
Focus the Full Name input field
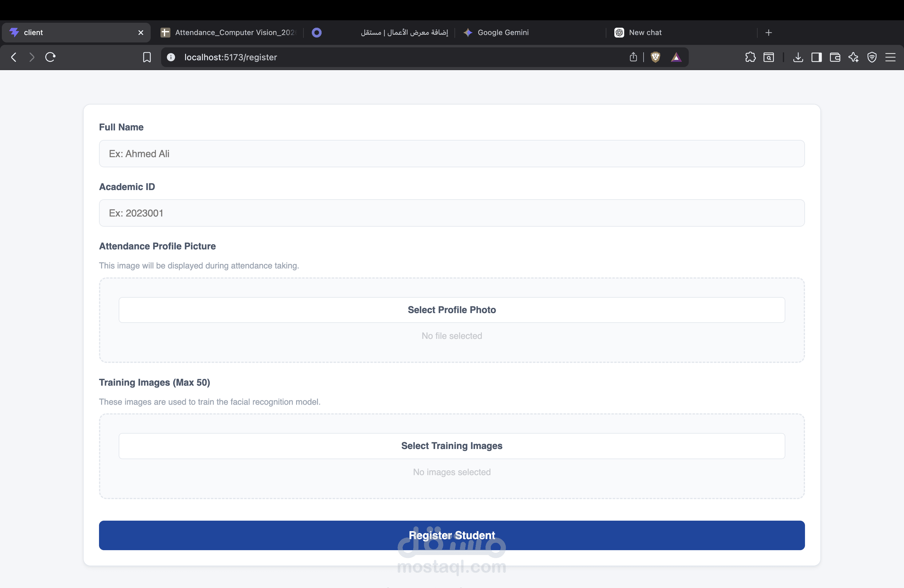click(x=452, y=153)
